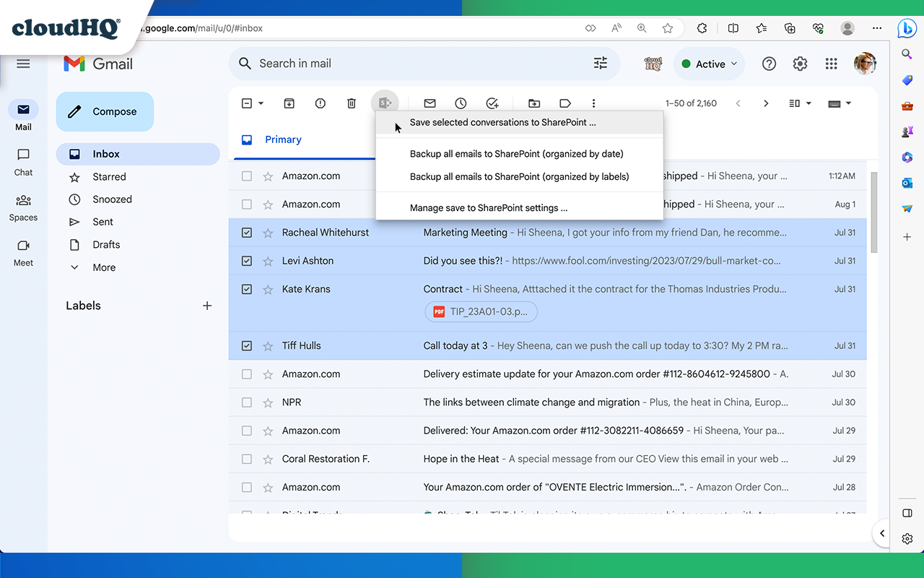Archive selected emails with the Archive icon
The height and width of the screenshot is (578, 924).
(x=289, y=103)
